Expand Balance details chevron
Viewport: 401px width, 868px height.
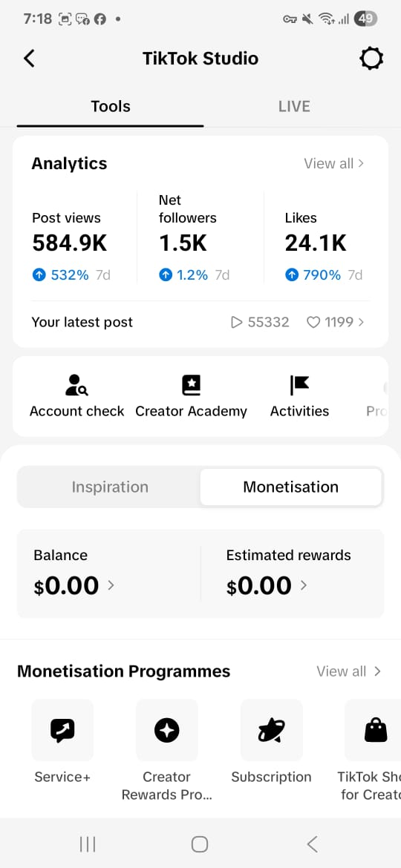point(111,585)
